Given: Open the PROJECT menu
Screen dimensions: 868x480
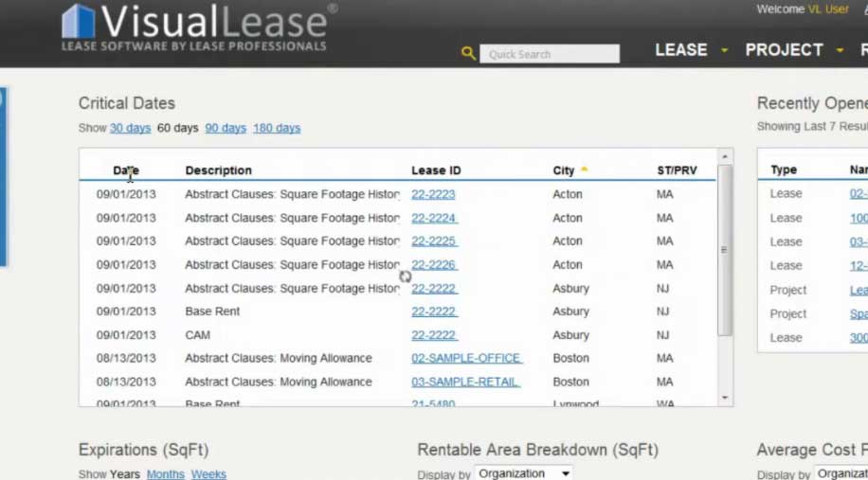Looking at the screenshot, I should pos(784,50).
